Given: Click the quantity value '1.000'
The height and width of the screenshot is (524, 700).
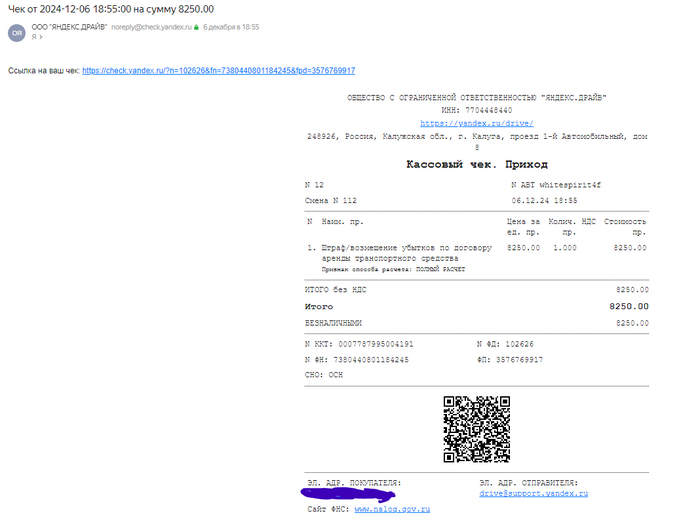Looking at the screenshot, I should point(565,248).
